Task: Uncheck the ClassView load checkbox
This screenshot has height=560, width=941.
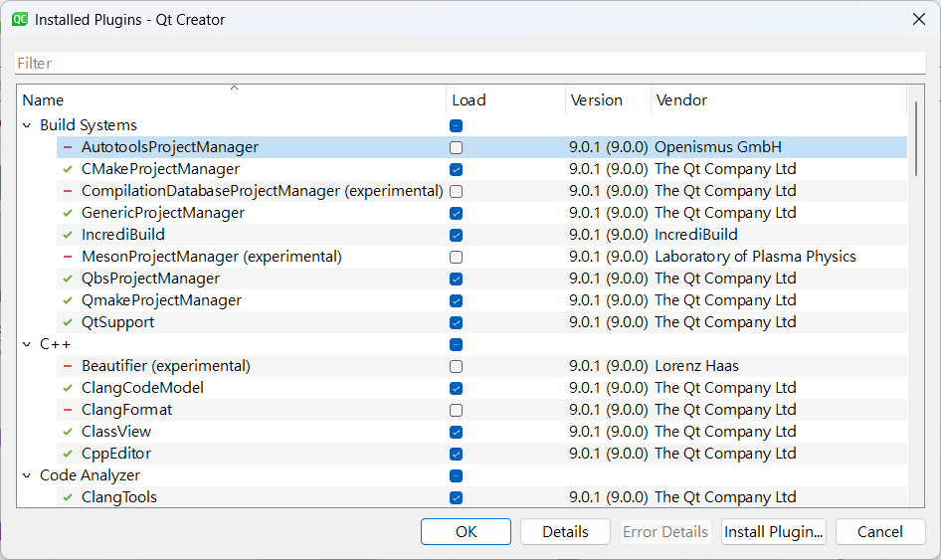Action: tap(457, 432)
